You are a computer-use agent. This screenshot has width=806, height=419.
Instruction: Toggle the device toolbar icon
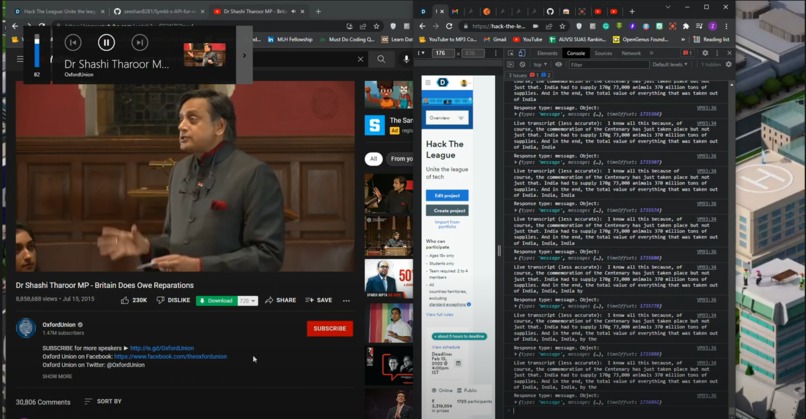click(521, 53)
